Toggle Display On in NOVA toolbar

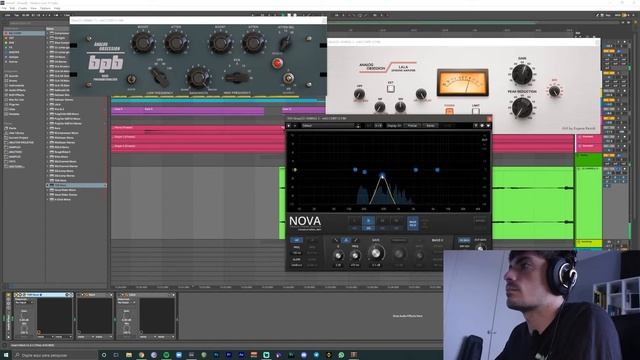[394, 126]
